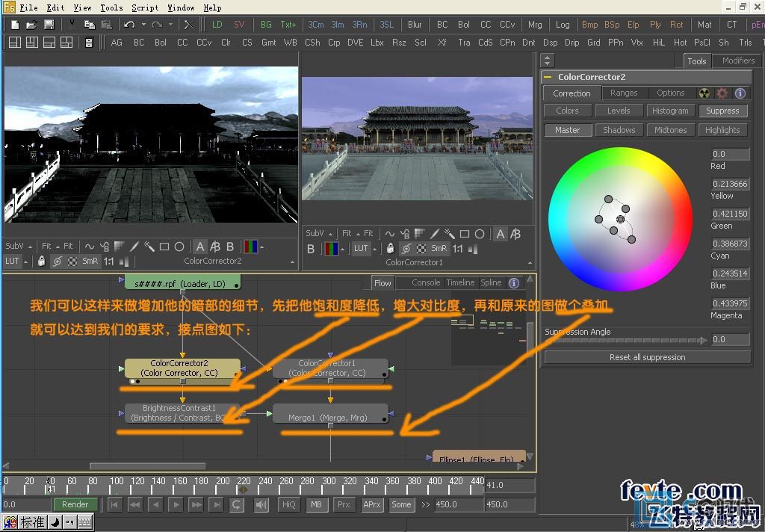
Task: Click the Render button
Action: click(75, 504)
